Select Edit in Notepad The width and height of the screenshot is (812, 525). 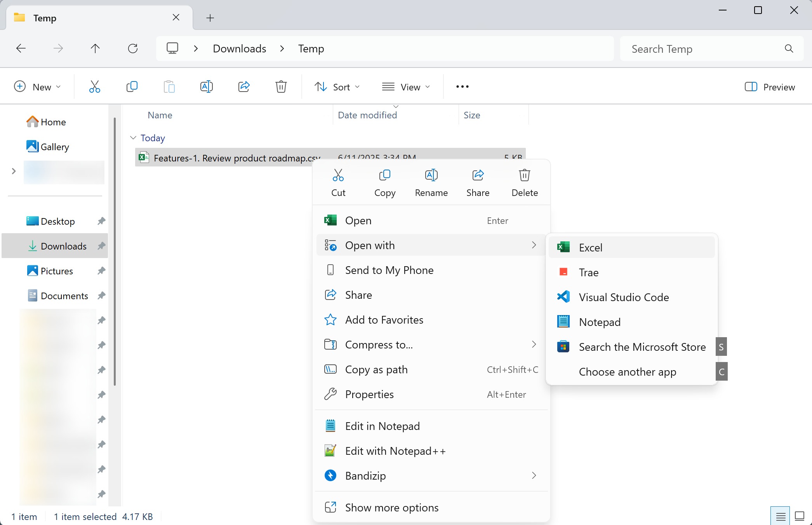click(431, 426)
